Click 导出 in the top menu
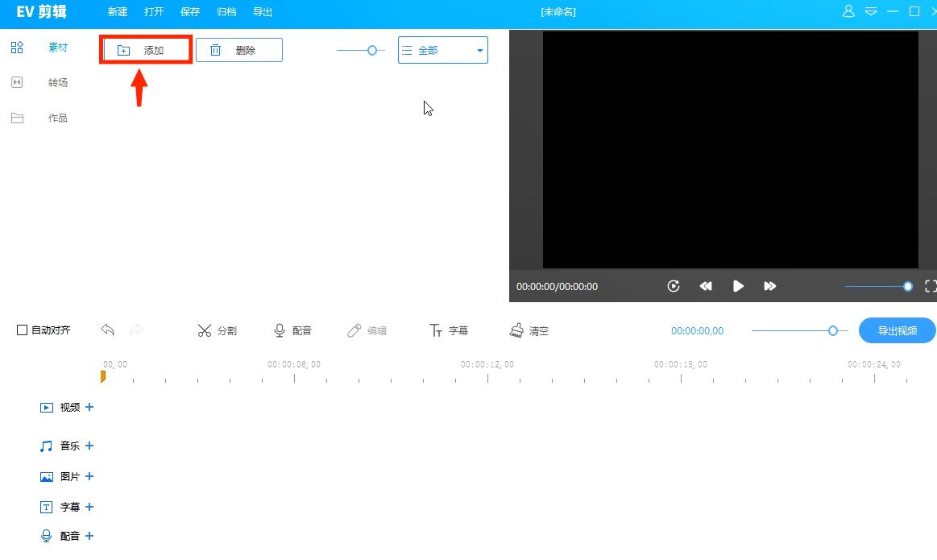The height and width of the screenshot is (560, 937). (263, 12)
